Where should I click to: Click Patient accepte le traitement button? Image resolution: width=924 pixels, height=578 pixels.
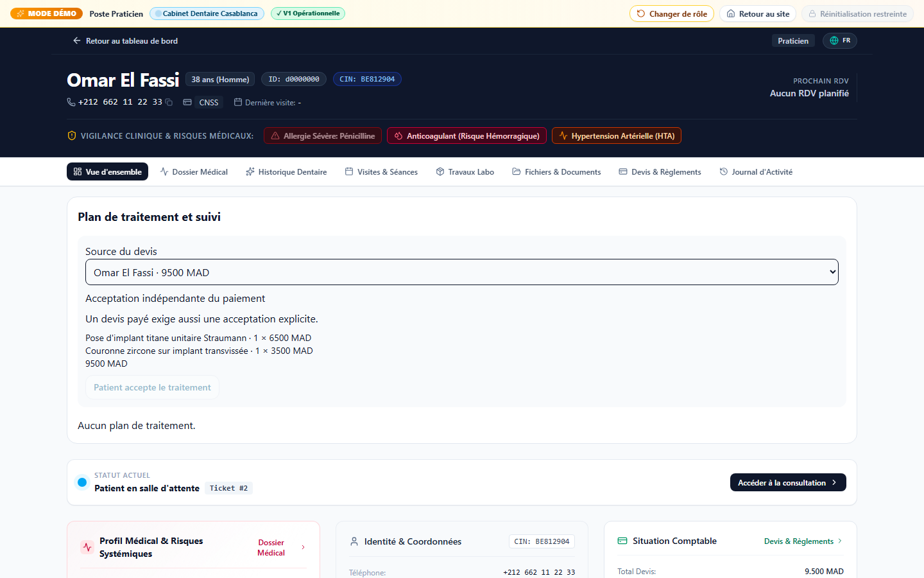[152, 387]
